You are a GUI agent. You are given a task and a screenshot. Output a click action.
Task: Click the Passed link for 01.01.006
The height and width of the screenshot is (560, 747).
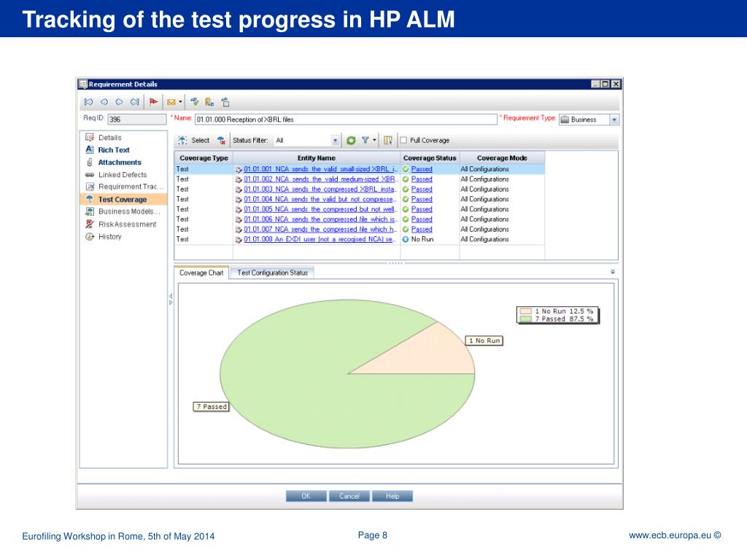[x=422, y=219]
